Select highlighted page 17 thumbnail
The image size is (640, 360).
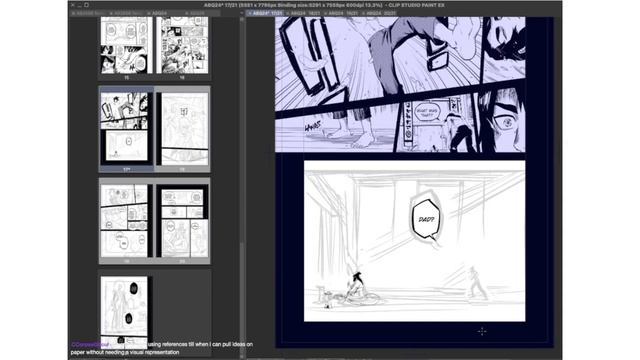click(x=127, y=129)
